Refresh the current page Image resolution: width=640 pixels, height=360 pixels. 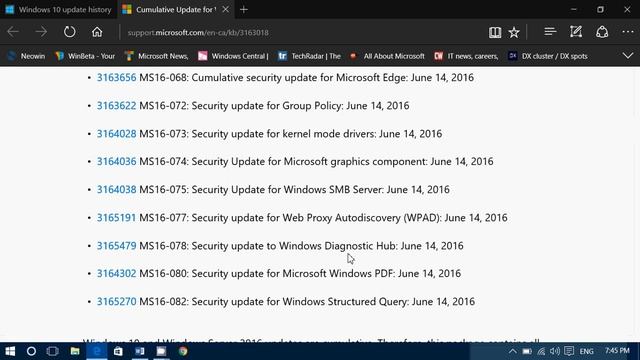[69, 32]
